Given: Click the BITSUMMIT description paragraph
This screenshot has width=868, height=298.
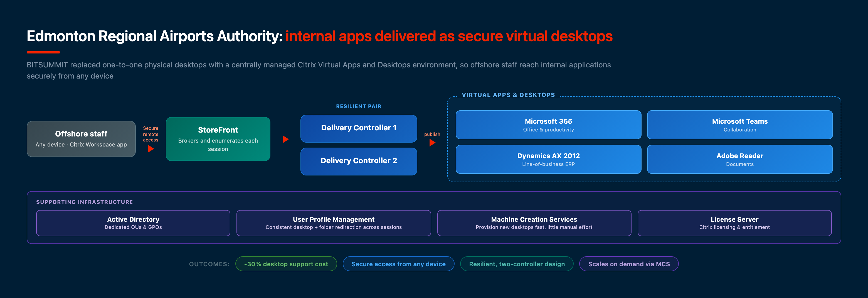Looking at the screenshot, I should click(x=319, y=70).
